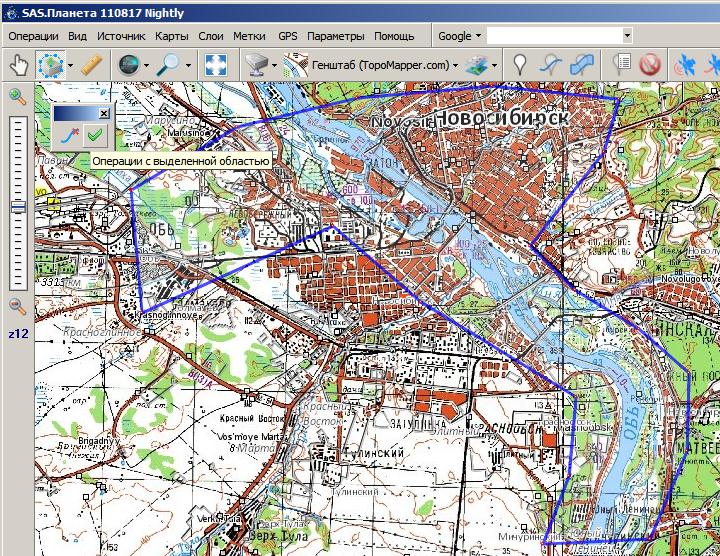Click the magnifier search tool
This screenshot has width=720, height=556.
pyautogui.click(x=168, y=65)
